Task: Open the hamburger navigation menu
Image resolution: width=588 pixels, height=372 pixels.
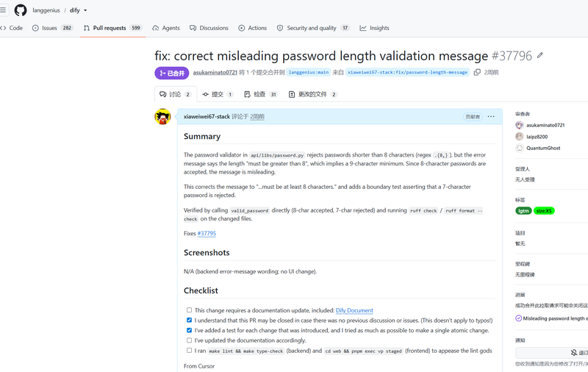Action: [3, 10]
